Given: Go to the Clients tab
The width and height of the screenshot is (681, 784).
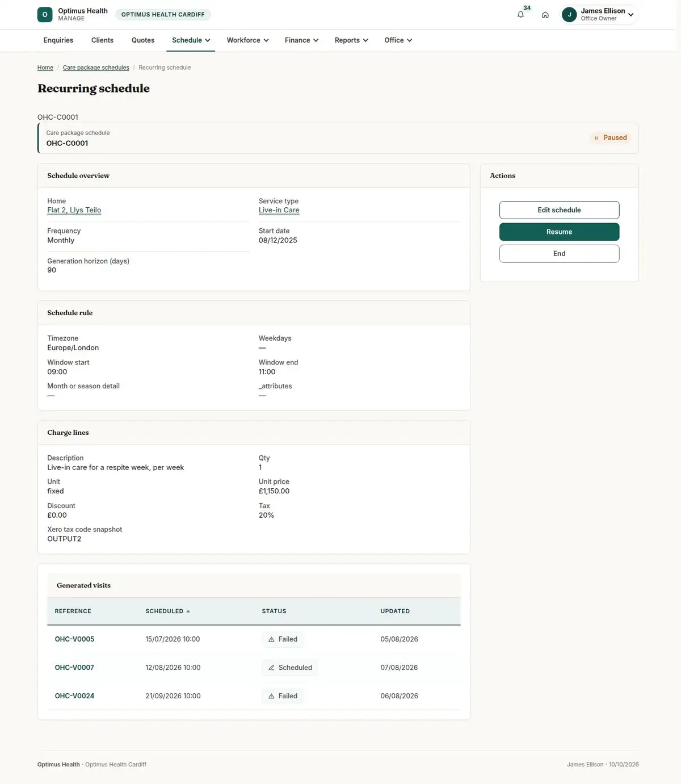Looking at the screenshot, I should (x=102, y=40).
